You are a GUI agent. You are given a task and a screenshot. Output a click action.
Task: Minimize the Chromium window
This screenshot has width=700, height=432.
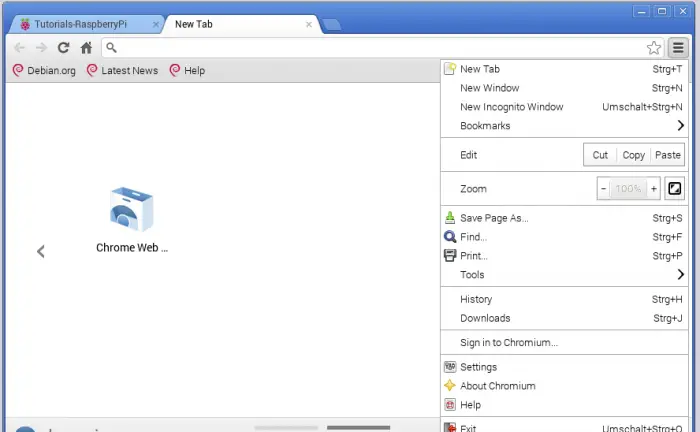(641, 11)
